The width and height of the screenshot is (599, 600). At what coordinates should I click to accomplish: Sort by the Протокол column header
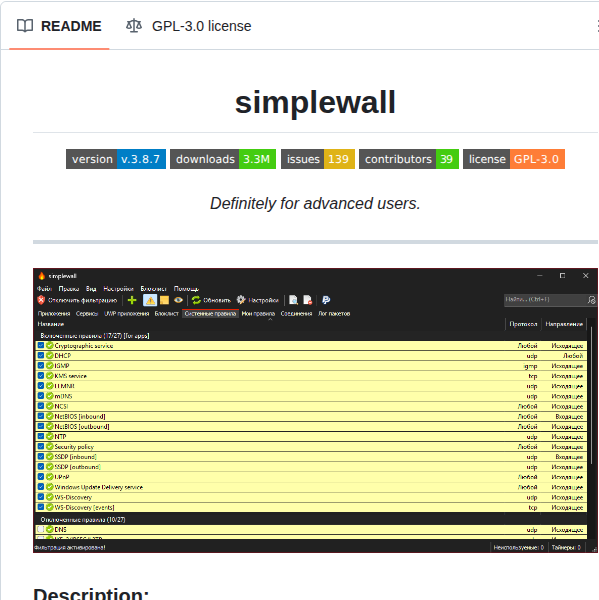523,324
